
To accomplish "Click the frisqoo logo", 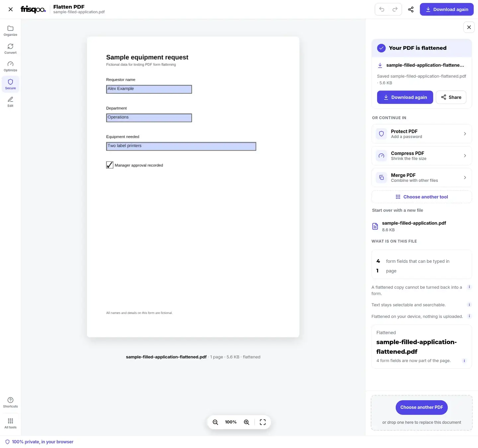I will coord(33,9).
